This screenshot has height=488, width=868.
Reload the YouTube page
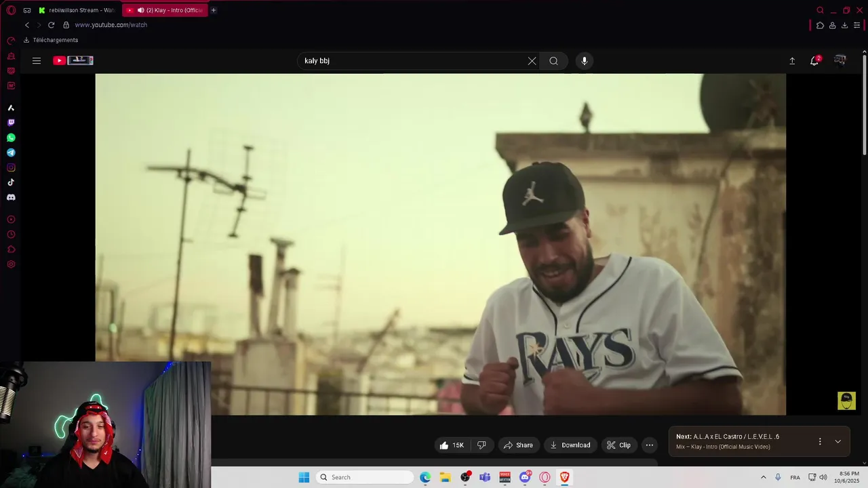pos(51,25)
